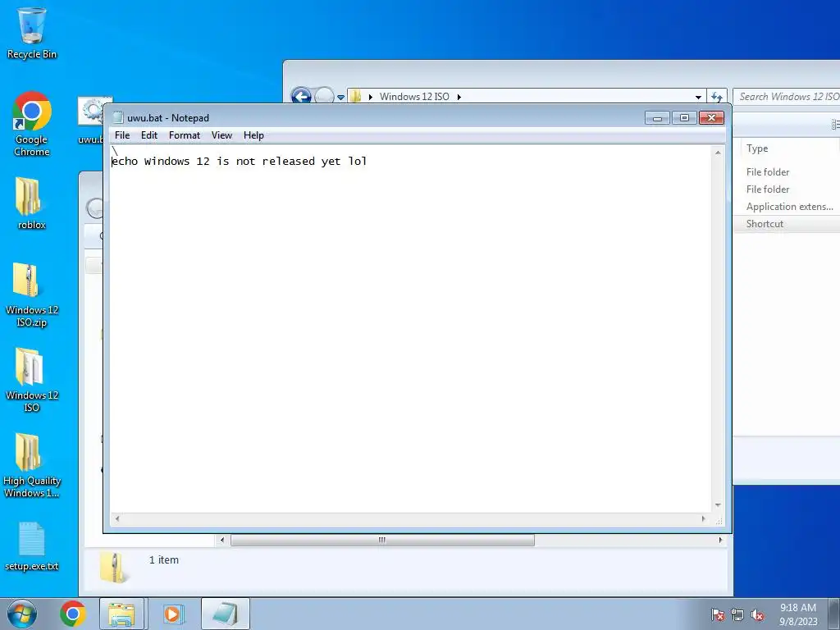Expand the arrow before Windows 12 ISO breadcrumb
Viewport: 840px width, 630px height.
(370, 97)
